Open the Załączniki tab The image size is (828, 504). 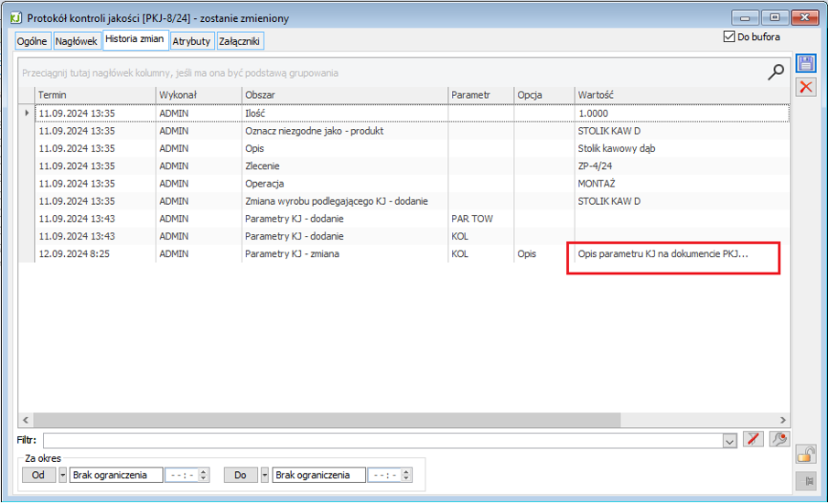[241, 41]
